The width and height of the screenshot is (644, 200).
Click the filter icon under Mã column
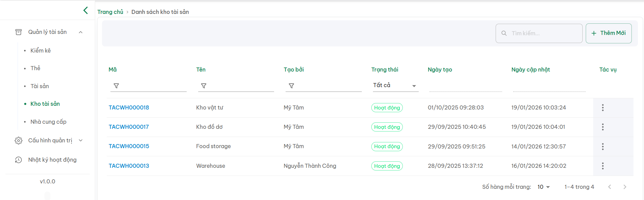pos(116,86)
